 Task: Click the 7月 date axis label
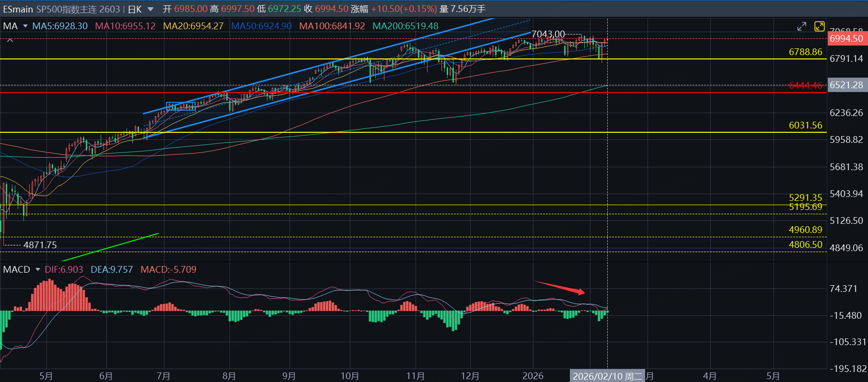(x=163, y=376)
